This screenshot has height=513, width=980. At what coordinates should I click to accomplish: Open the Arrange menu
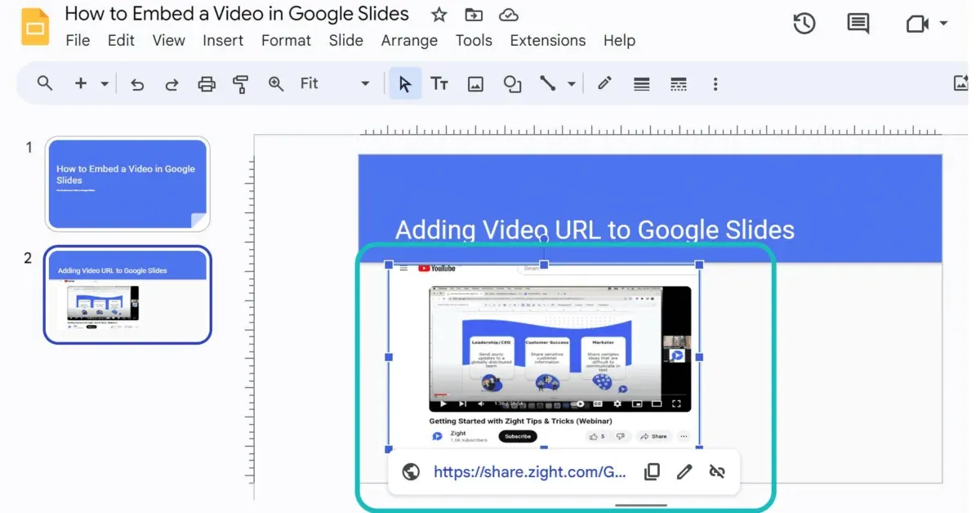coord(409,41)
